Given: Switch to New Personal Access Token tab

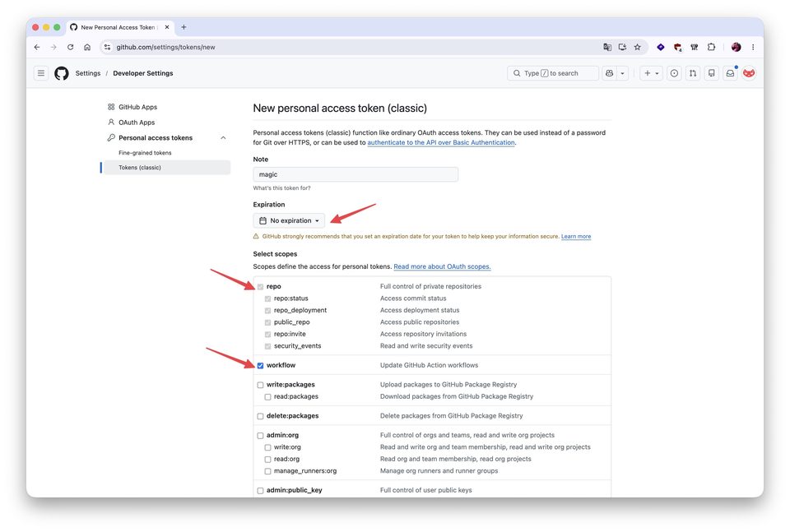Looking at the screenshot, I should point(120,27).
